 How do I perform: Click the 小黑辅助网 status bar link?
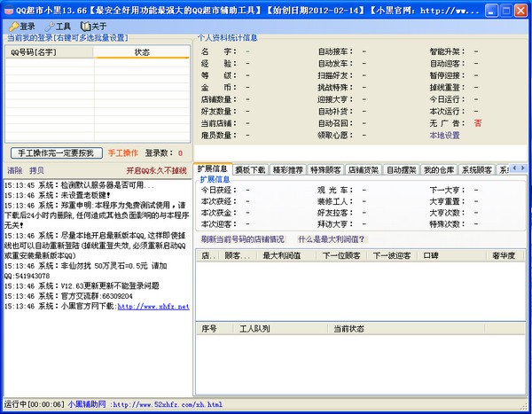(x=87, y=404)
